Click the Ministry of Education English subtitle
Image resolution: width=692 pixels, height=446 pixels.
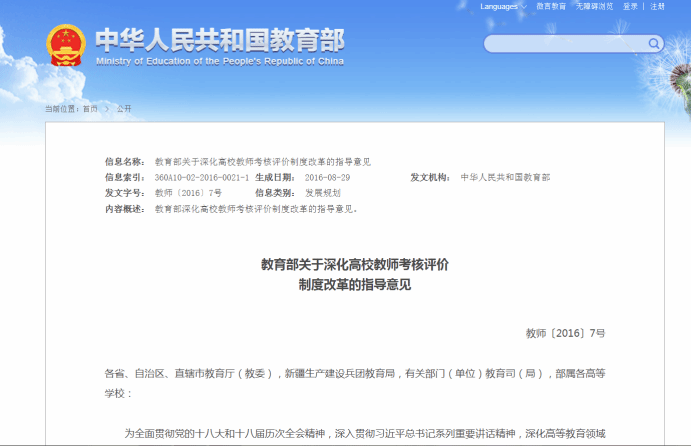[x=220, y=61]
